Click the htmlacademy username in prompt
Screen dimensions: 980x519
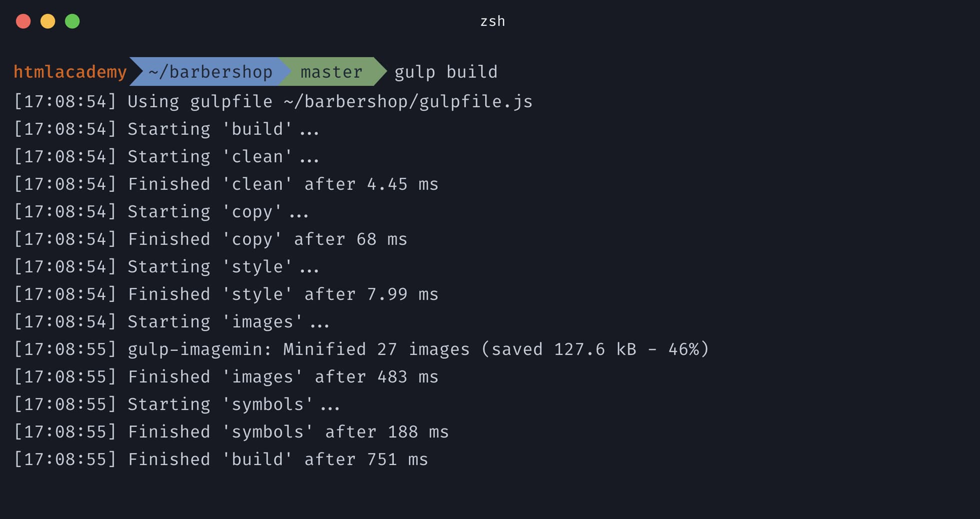pyautogui.click(x=70, y=72)
